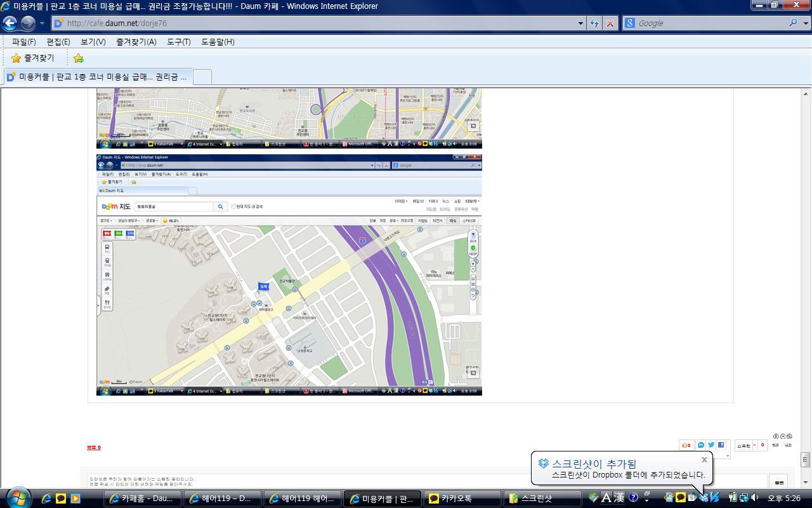Click the 漢 Hanja conversion icon
The height and width of the screenshot is (508, 812).
pos(619,498)
